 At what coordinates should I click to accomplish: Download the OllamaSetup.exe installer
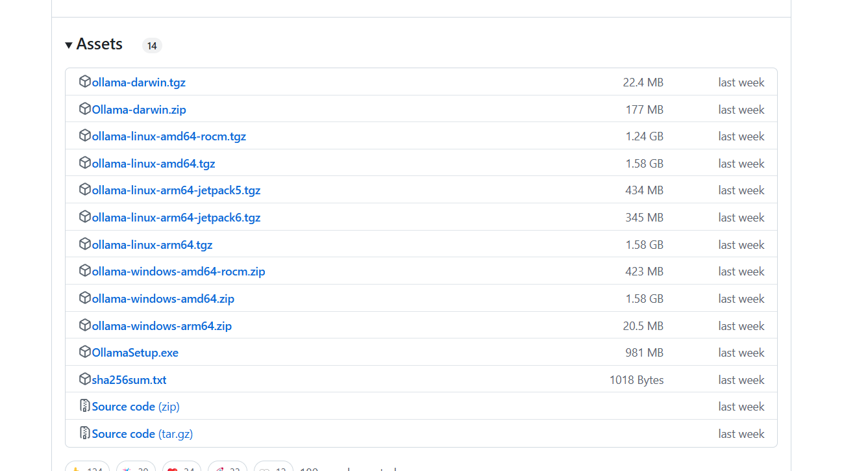(x=135, y=353)
